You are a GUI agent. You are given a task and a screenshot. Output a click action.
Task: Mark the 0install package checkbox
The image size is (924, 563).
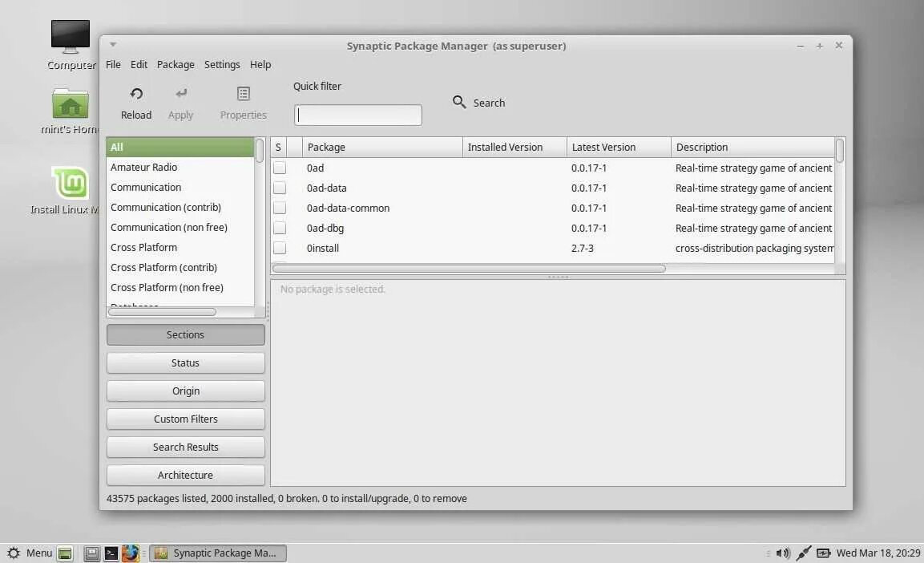(x=280, y=248)
